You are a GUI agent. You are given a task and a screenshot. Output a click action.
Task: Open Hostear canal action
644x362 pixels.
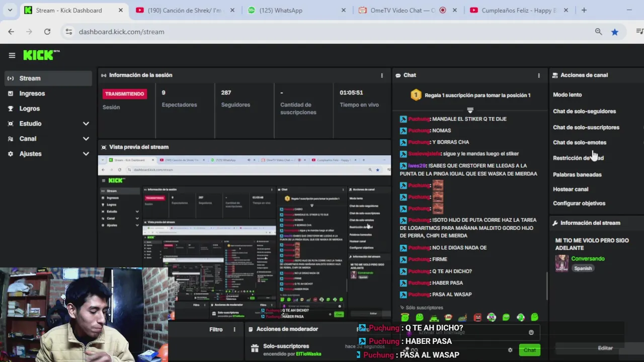click(x=571, y=189)
